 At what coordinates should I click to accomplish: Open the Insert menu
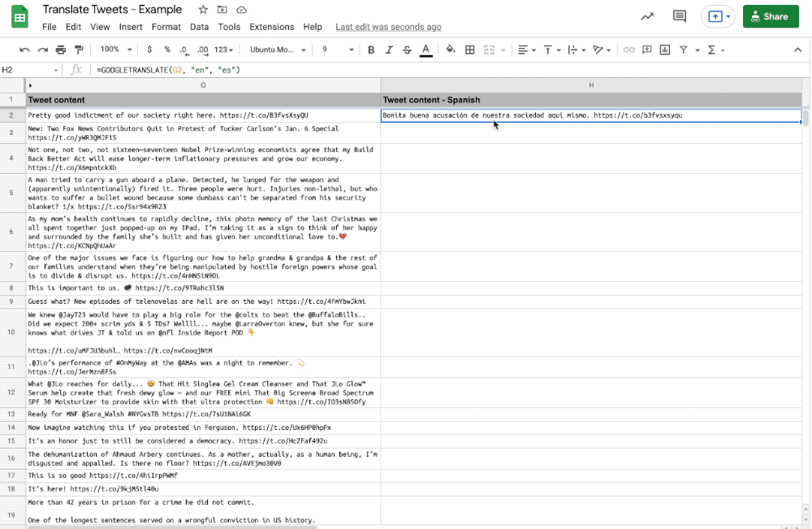pyautogui.click(x=131, y=27)
